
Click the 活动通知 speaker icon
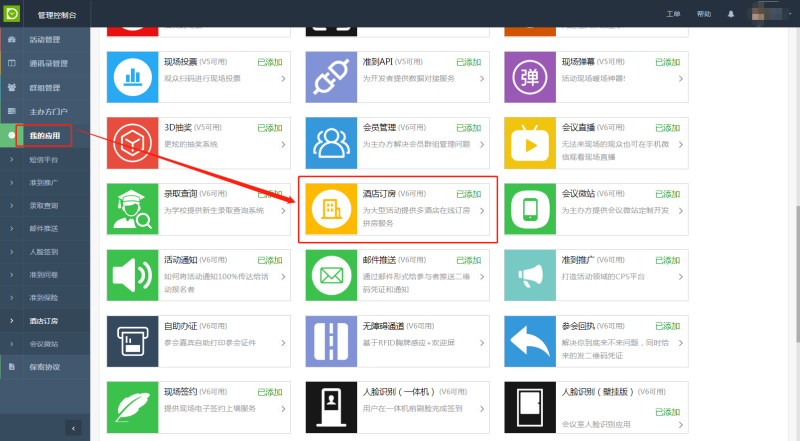pyautogui.click(x=132, y=275)
